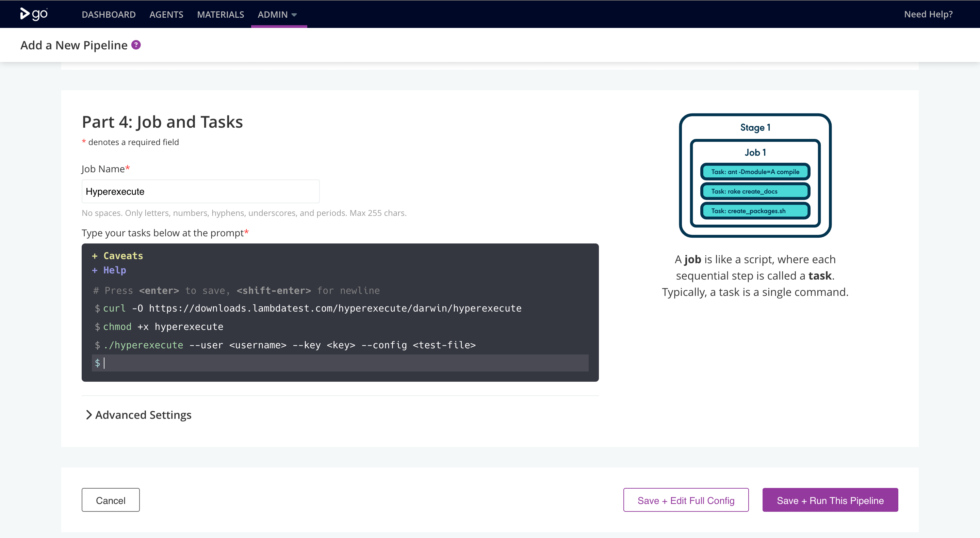
Task: Navigate to MATERIALS
Action: point(220,14)
